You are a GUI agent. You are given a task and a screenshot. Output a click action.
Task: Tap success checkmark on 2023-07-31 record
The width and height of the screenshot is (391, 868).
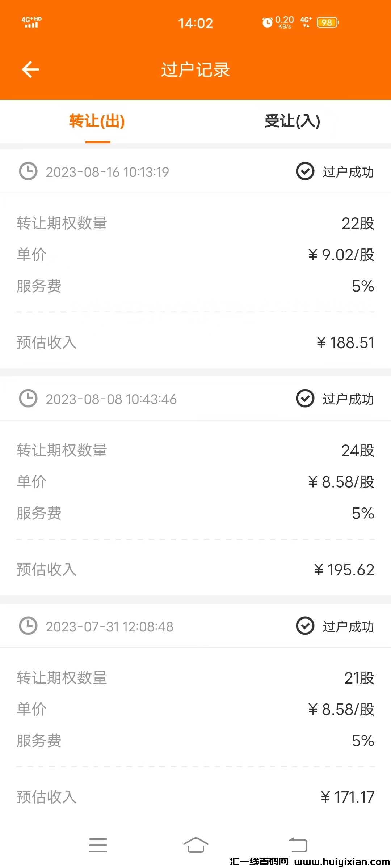coord(305,626)
